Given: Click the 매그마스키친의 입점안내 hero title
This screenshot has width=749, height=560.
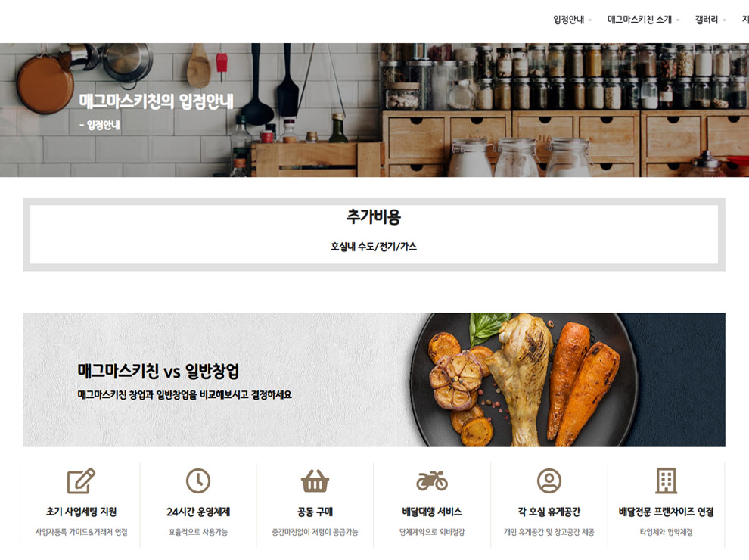Looking at the screenshot, I should (x=156, y=101).
